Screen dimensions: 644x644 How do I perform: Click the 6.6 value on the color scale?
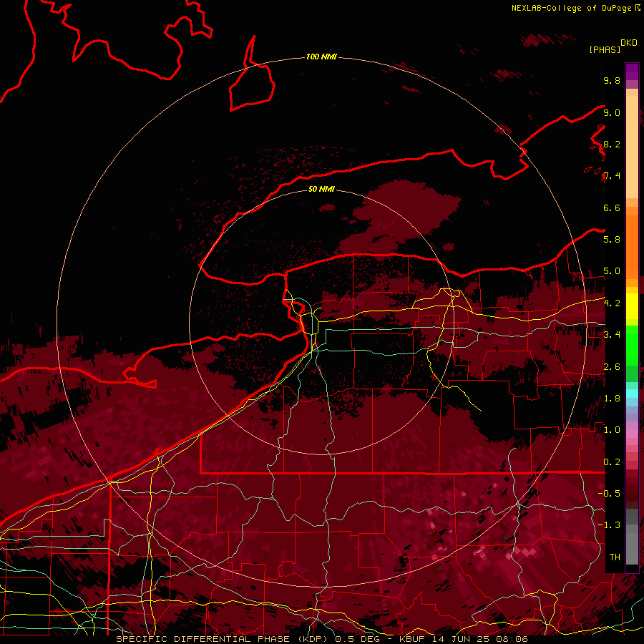point(612,208)
